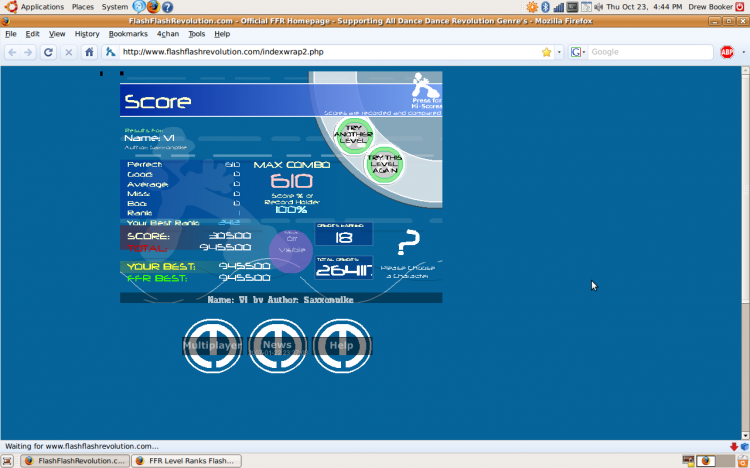
Task: Open the Bookmarks menu
Action: [x=127, y=33]
